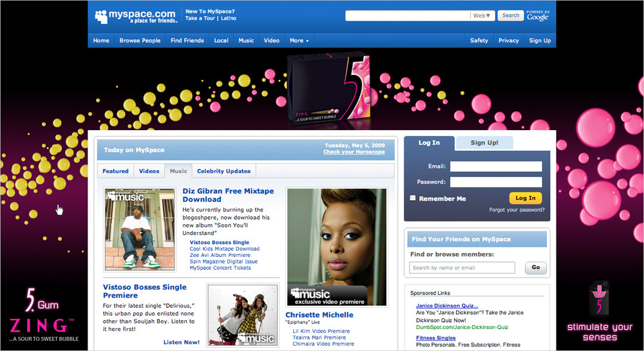Screen dimensions: 644x351
Task: Click the 5 Gum ZING logo ad
Action: pyautogui.click(x=44, y=315)
